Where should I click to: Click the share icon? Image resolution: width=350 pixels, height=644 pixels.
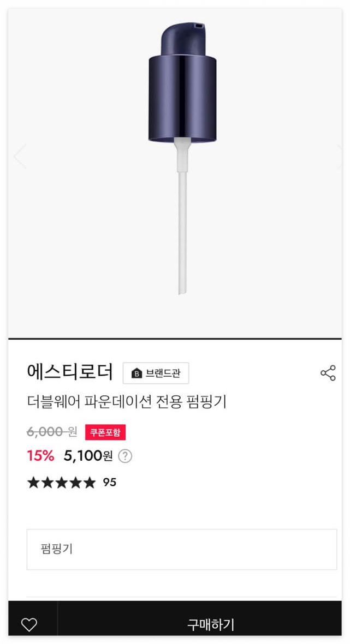328,371
